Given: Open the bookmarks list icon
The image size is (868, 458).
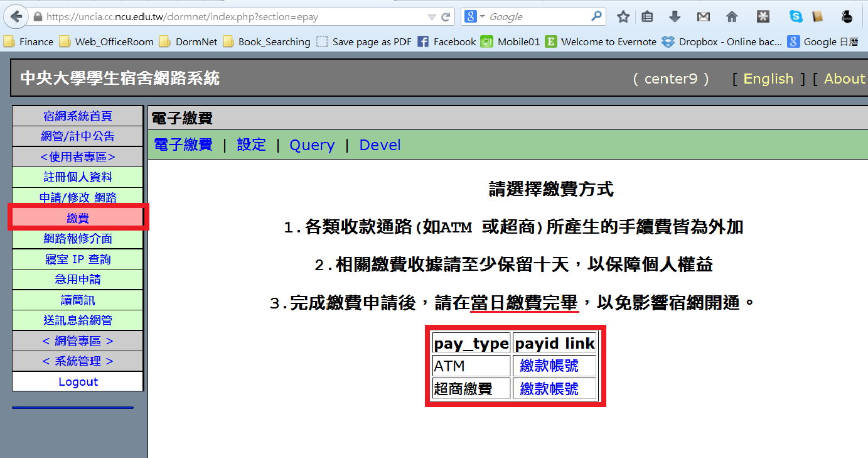Looking at the screenshot, I should point(647,17).
